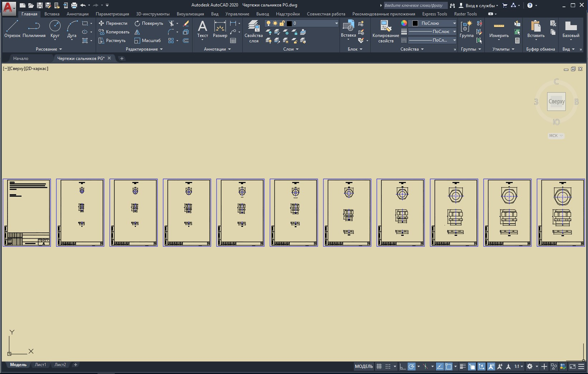Click the Сверху face on ViewCube
Screen dimensions: 588x374
click(556, 102)
